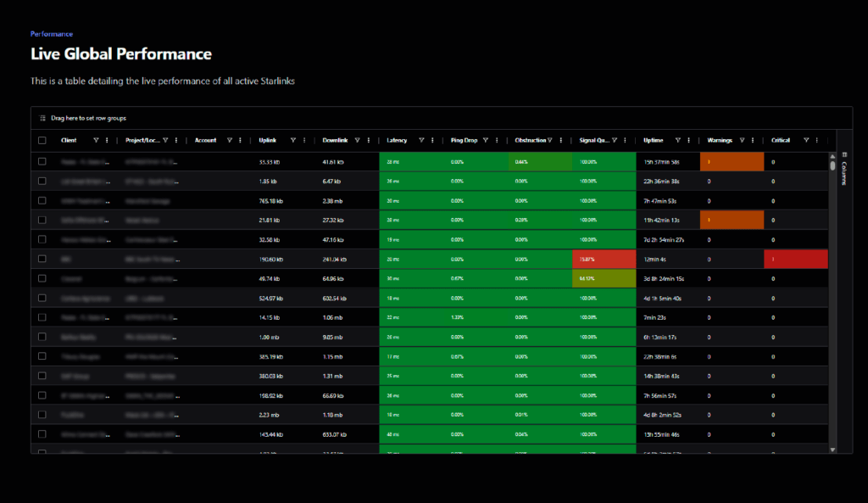This screenshot has height=503, width=868.
Task: Click the table's vertical scrollbar down arrow
Action: tap(832, 449)
